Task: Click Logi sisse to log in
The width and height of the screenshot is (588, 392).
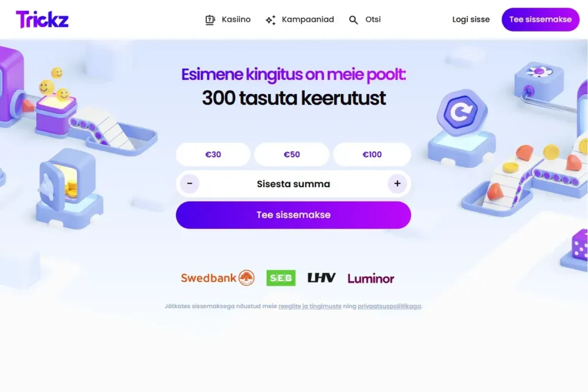Action: click(x=471, y=20)
